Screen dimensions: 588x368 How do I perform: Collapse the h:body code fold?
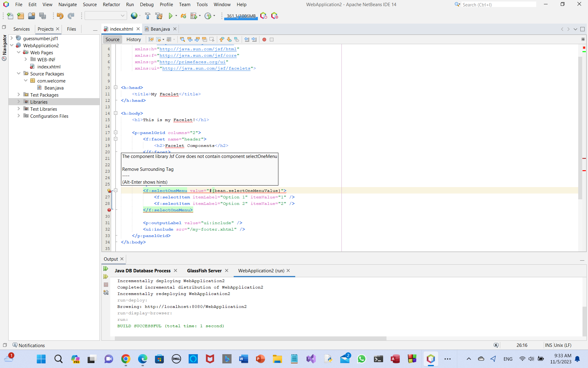pyautogui.click(x=116, y=113)
